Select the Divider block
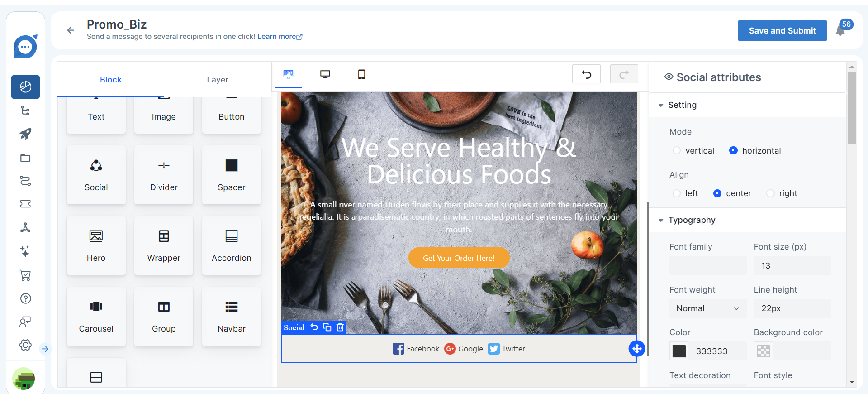The width and height of the screenshot is (868, 394). pos(164,175)
